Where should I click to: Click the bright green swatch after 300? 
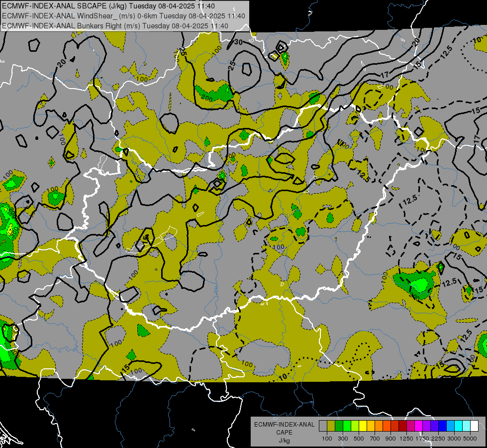(x=347, y=426)
